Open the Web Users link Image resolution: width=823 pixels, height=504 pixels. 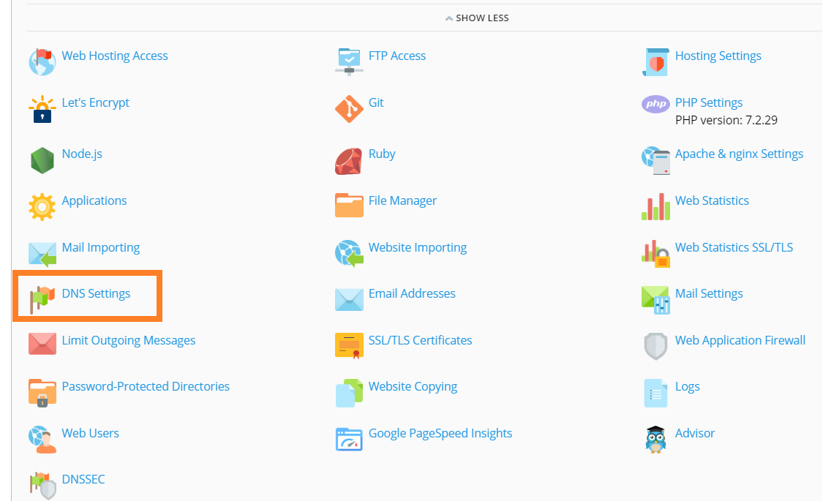(90, 433)
